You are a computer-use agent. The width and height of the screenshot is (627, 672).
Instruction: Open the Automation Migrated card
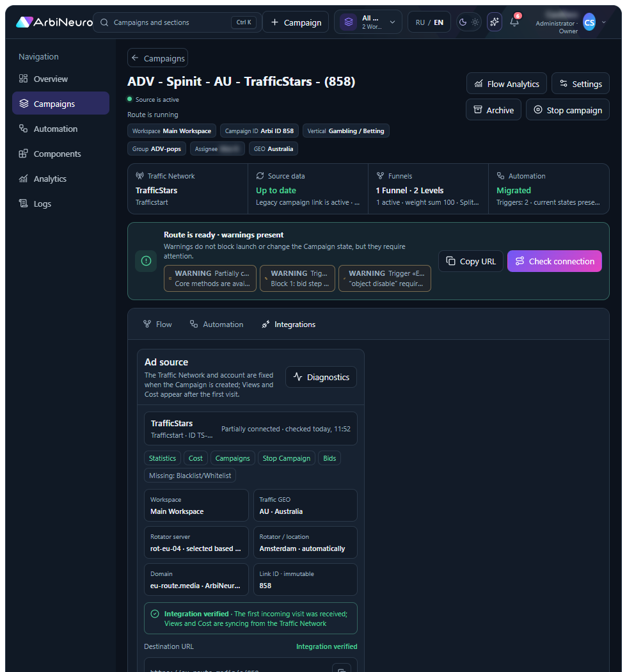(548, 189)
